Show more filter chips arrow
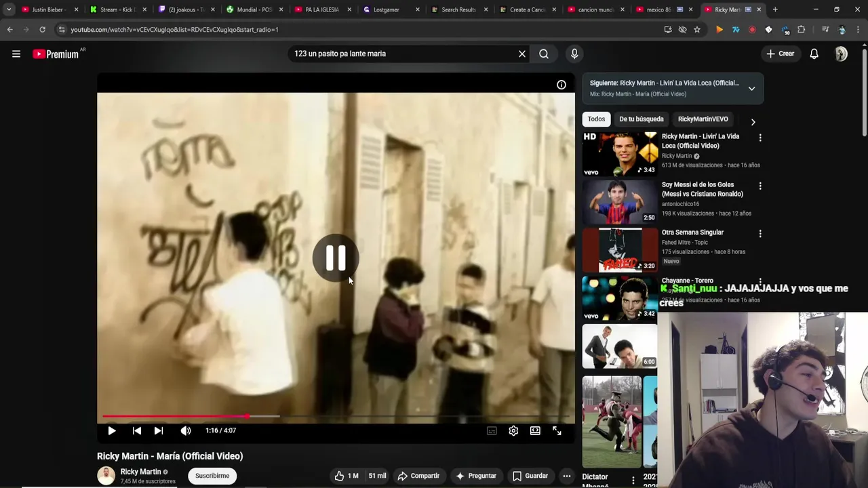 (753, 122)
